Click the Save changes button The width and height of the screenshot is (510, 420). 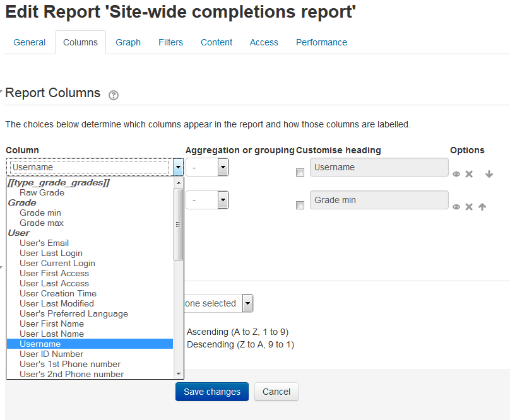[x=212, y=392]
